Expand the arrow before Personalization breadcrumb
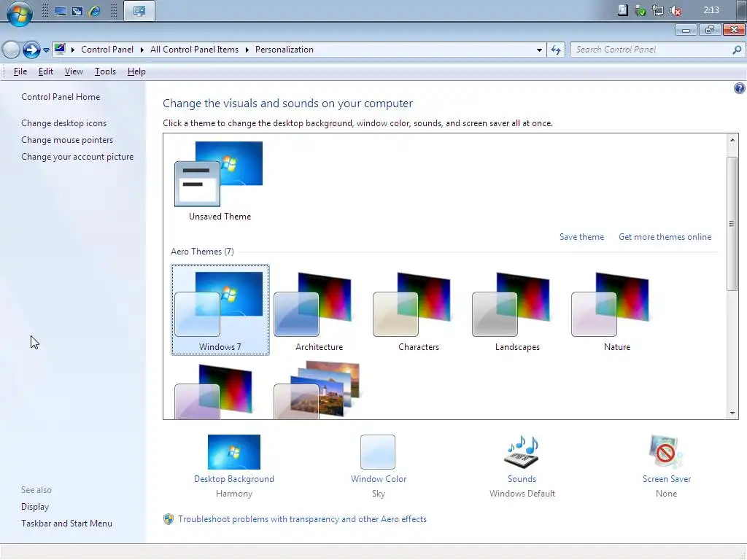747x560 pixels. coord(247,50)
